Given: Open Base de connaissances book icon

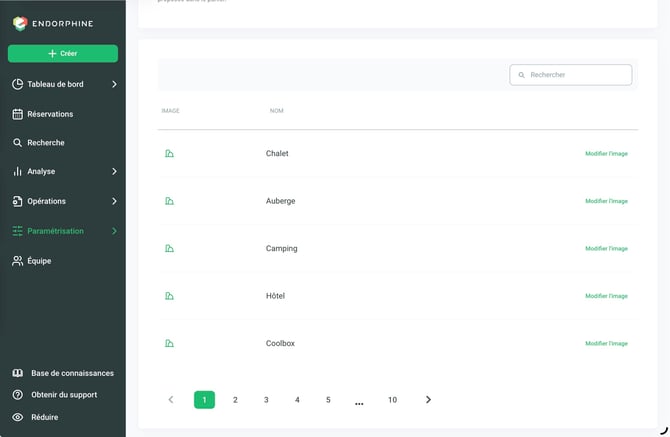Looking at the screenshot, I should click(18, 373).
